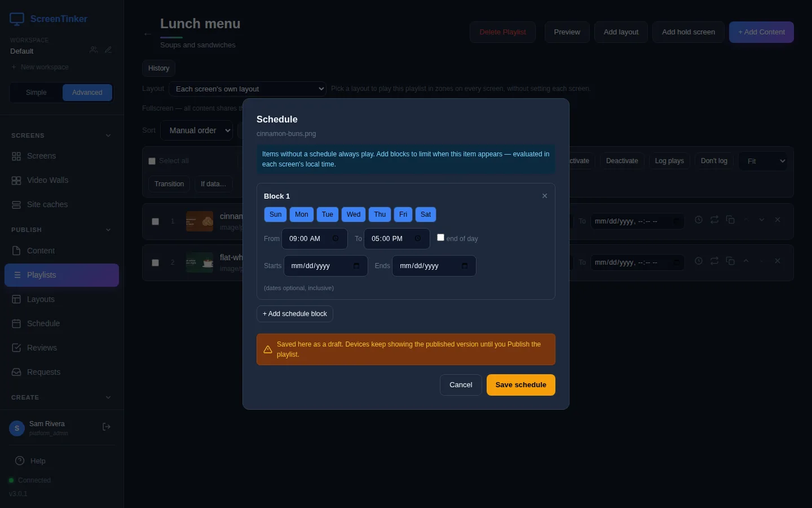Select the flat-white row checkbox

coord(155,262)
